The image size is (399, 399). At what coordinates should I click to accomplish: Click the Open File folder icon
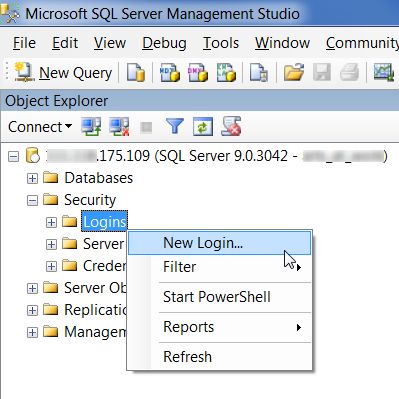pos(294,72)
